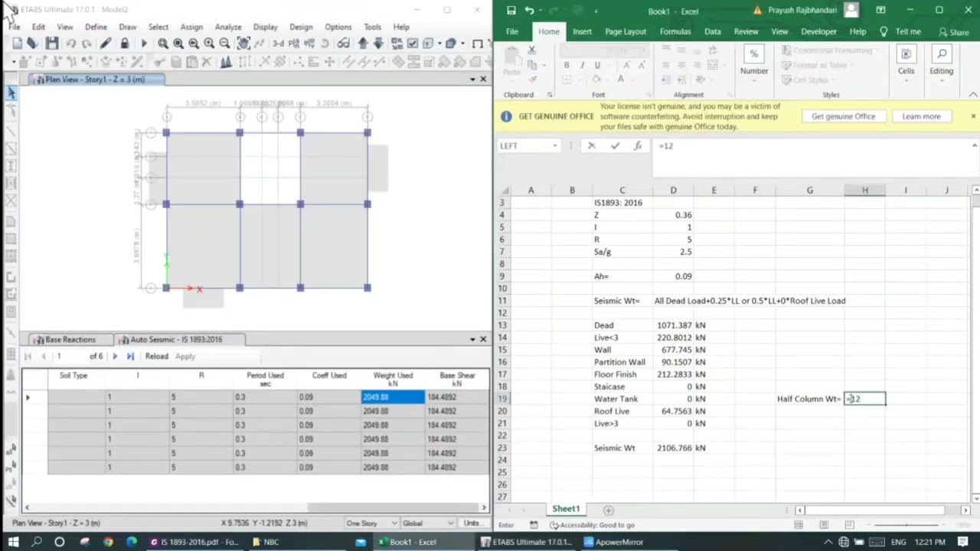This screenshot has height=551, width=980.
Task: Click Reload in the Auto Seismic table
Action: (x=156, y=356)
